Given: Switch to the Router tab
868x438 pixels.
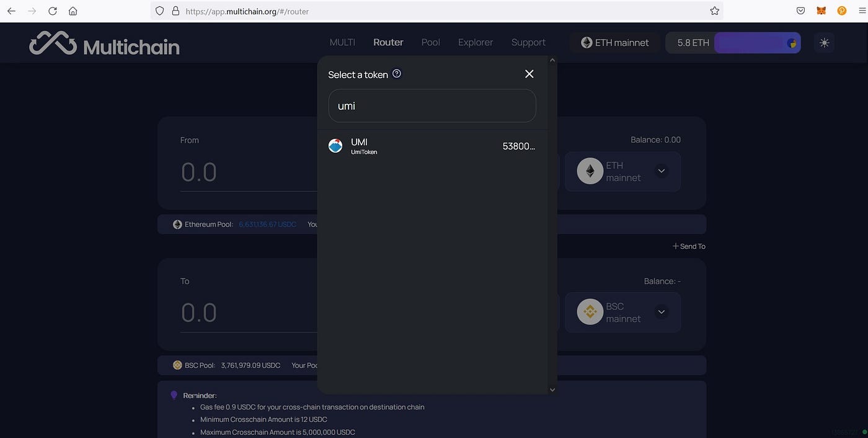Looking at the screenshot, I should [388, 42].
